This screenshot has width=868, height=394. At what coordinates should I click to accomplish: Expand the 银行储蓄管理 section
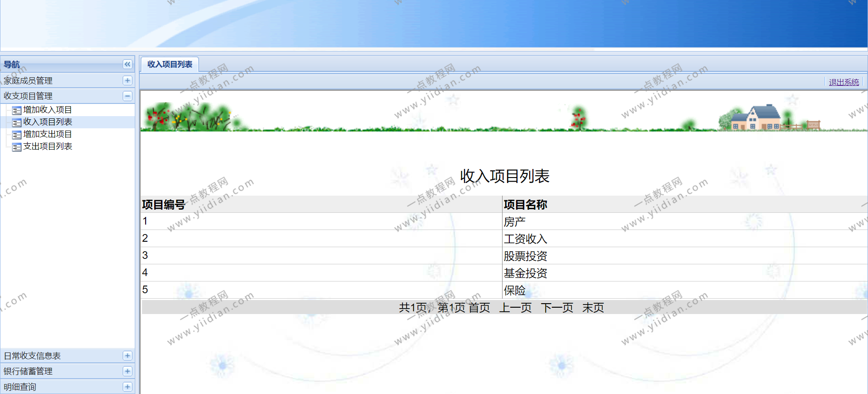click(128, 371)
